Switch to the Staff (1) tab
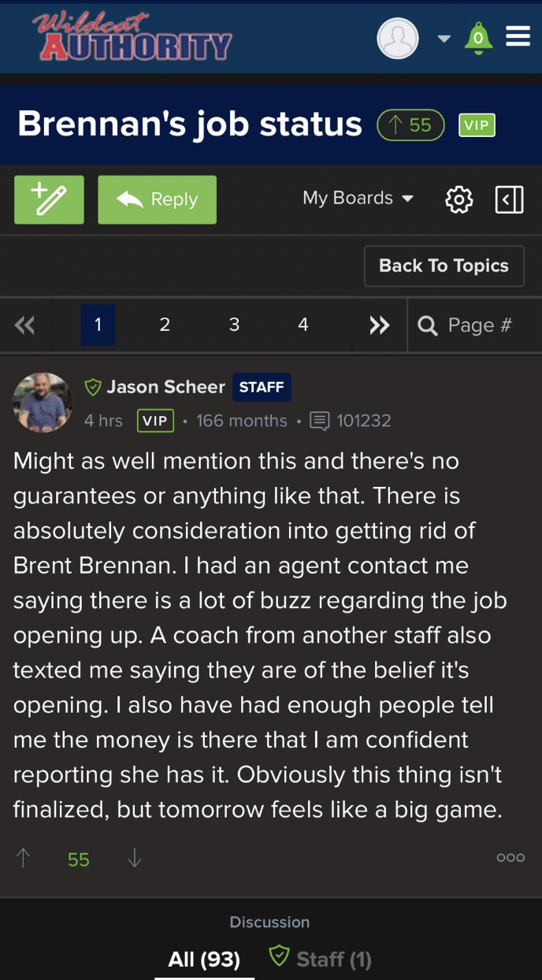 pos(321,959)
